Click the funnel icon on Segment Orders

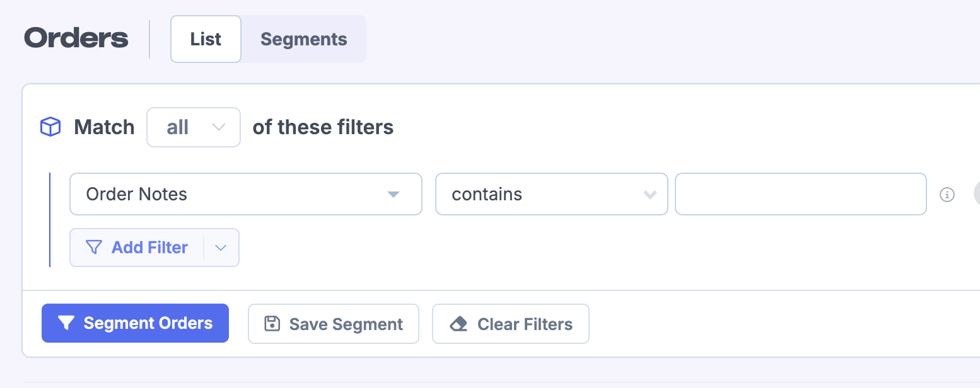pyautogui.click(x=66, y=323)
